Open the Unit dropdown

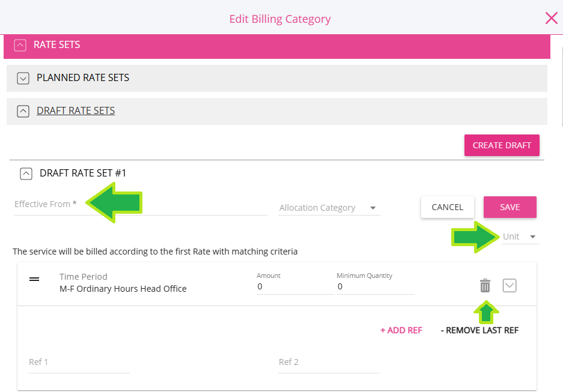[520, 237]
